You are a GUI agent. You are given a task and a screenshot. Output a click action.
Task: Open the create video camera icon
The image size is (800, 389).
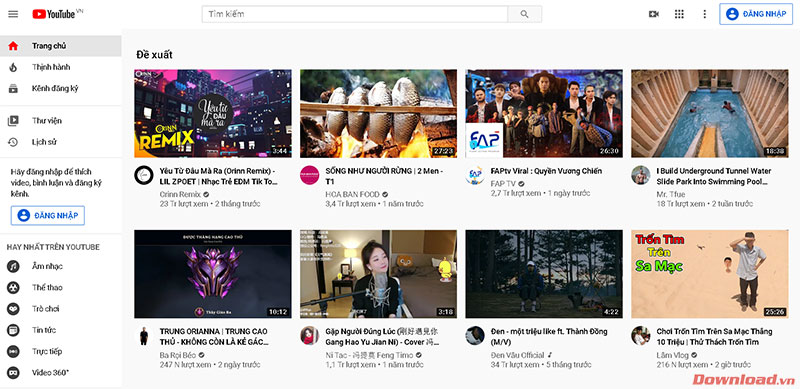tap(654, 14)
